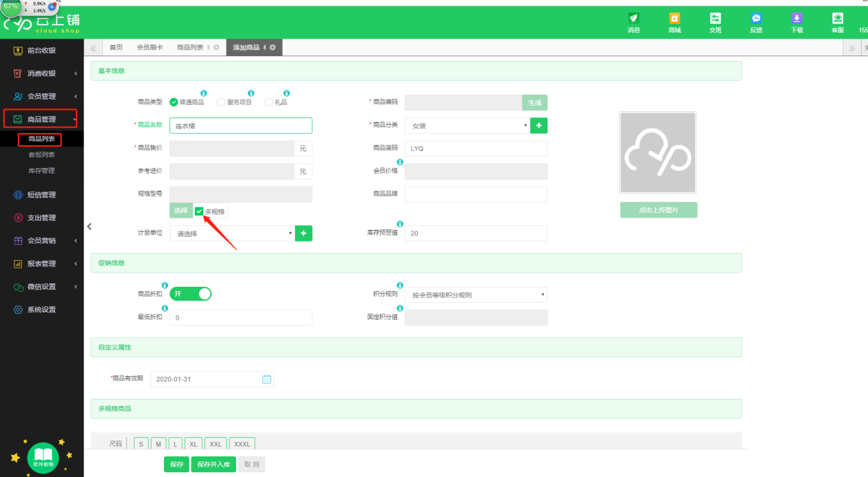Select size M option
This screenshot has width=868, height=477.
coord(159,444)
